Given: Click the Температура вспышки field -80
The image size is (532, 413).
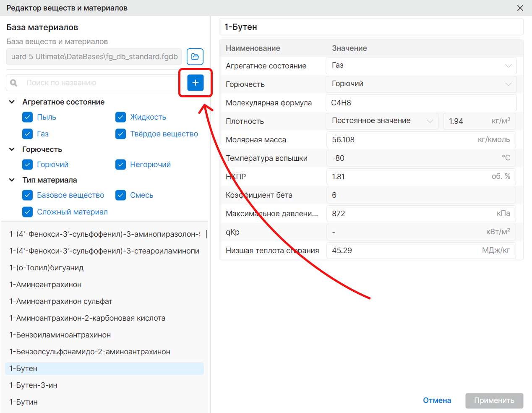Looking at the screenshot, I should click(x=421, y=158).
